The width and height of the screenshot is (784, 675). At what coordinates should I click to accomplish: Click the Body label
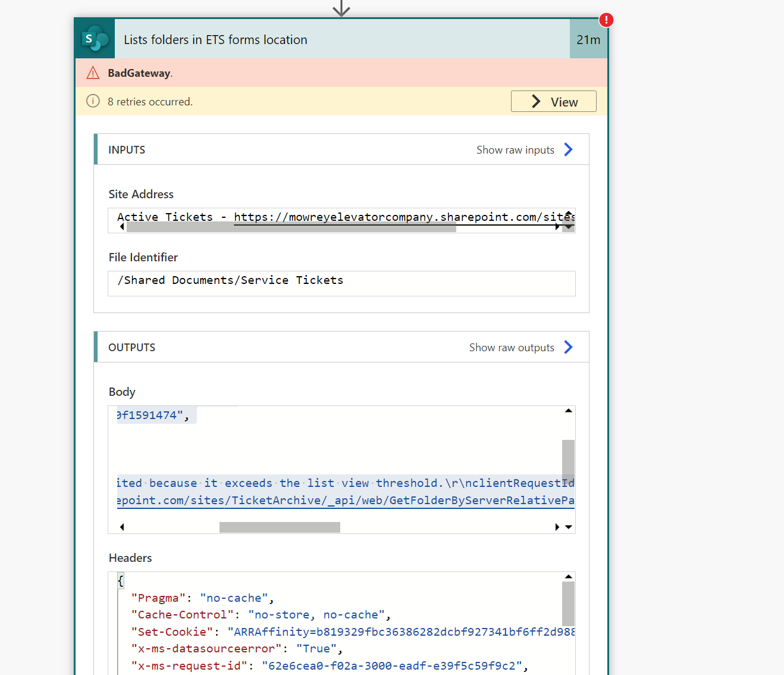[122, 392]
